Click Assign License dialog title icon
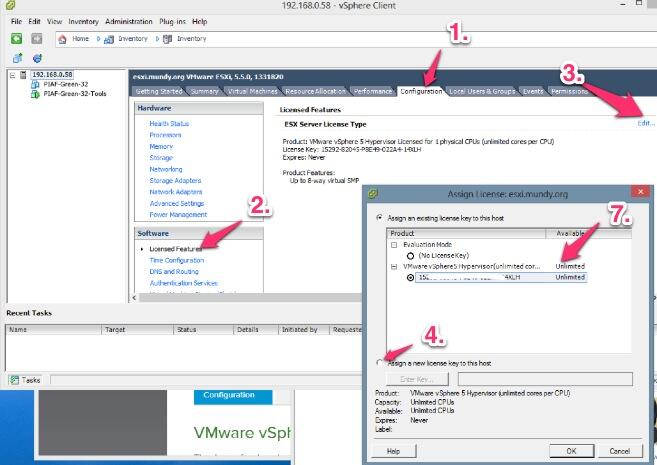657x465 pixels. click(x=373, y=194)
